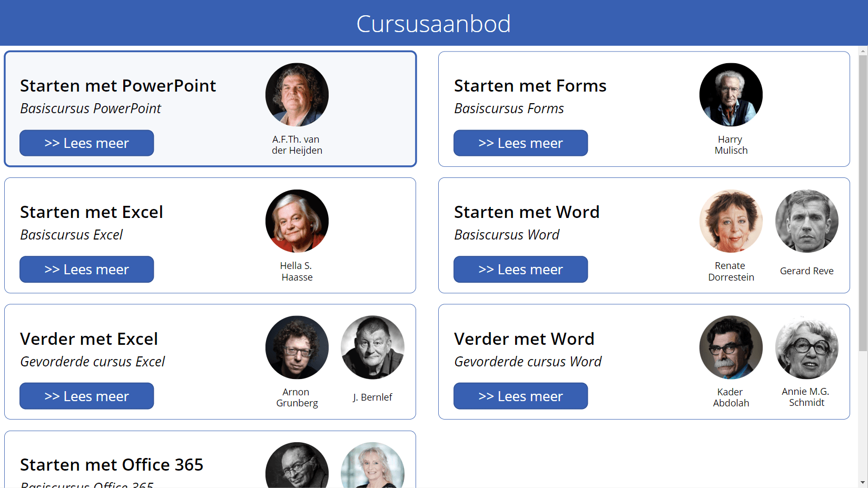Viewport: 868px width, 488px height.
Task: Select the Starten met Word course title
Action: point(527,212)
